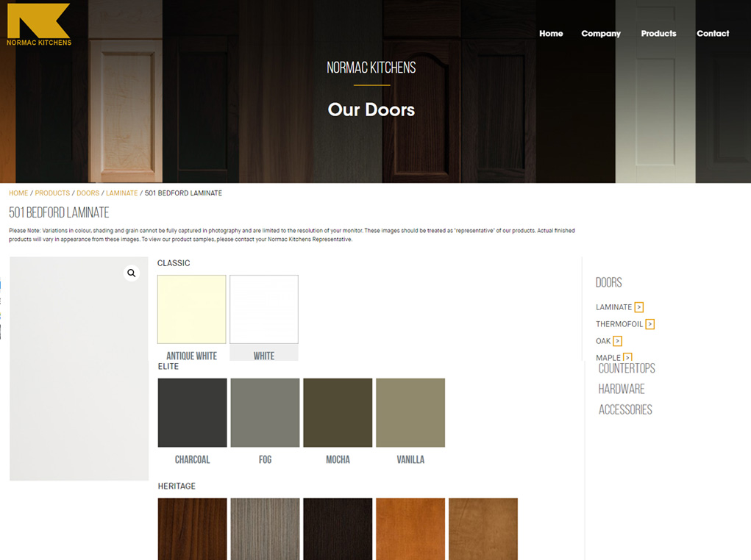Image resolution: width=751 pixels, height=560 pixels.
Task: Open the Thermofoil doors sidebar link
Action: click(x=619, y=324)
